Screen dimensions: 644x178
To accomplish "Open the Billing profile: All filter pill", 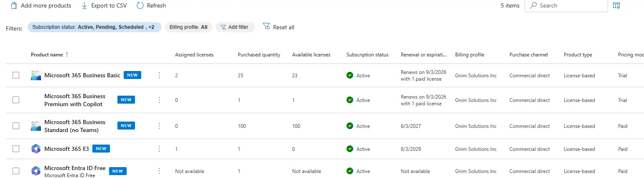I will pos(188,27).
